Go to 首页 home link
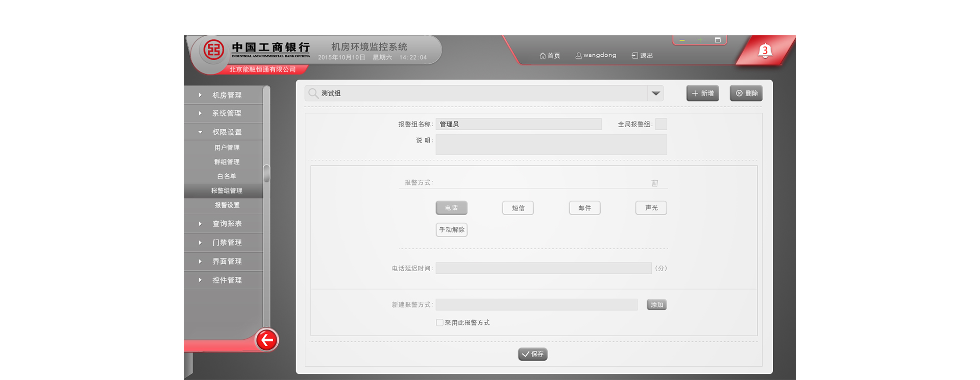This screenshot has width=980, height=380. click(550, 55)
